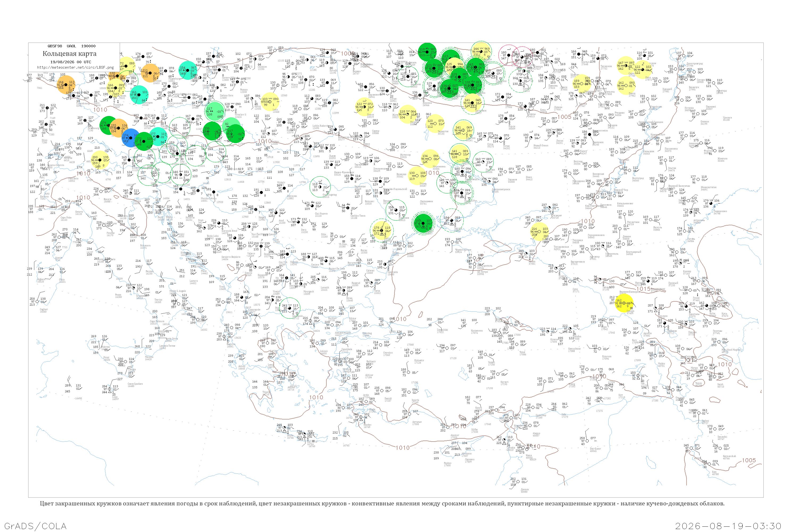Screen dimensions: 798x532
Task: Click the yellow circle above the Lodz label
Action: click(x=270, y=101)
